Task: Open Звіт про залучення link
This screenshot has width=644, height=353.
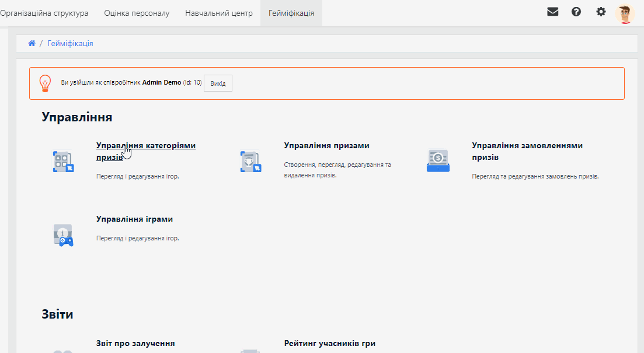Action: click(135, 344)
